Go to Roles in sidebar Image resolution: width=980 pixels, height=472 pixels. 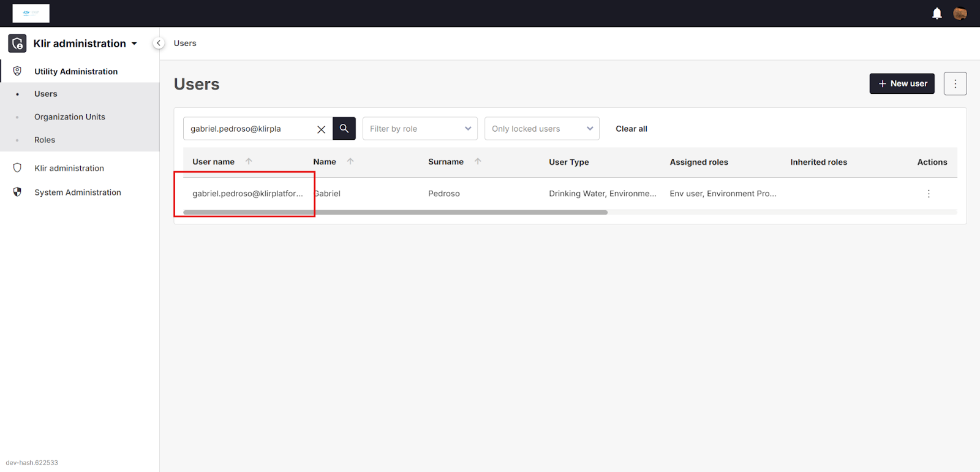(x=45, y=140)
